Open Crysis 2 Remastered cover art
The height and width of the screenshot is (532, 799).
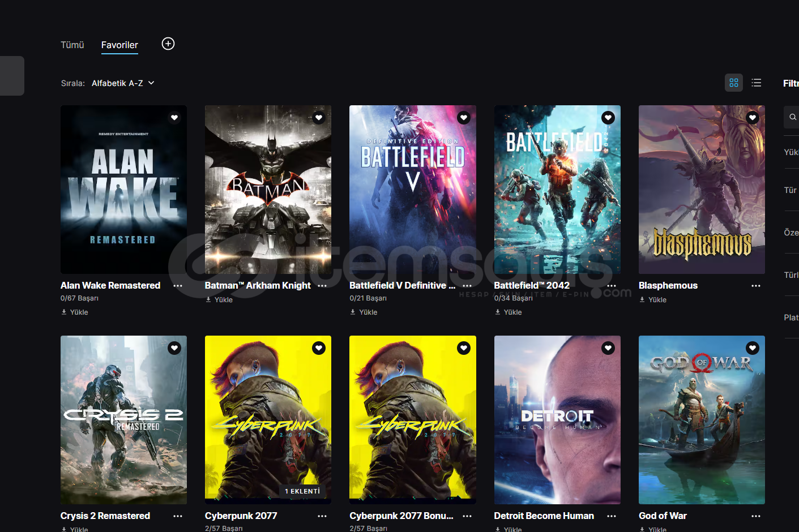[x=123, y=420]
